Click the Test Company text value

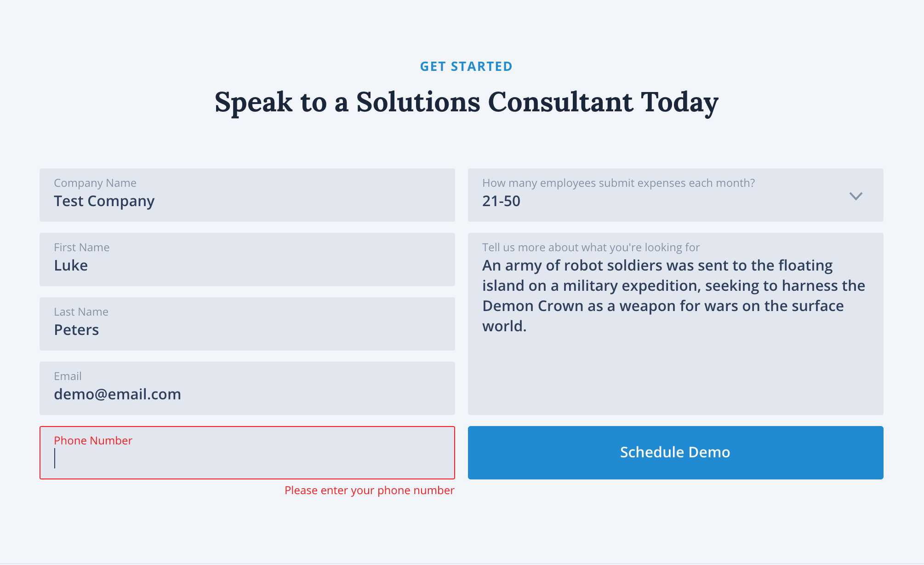click(x=104, y=202)
